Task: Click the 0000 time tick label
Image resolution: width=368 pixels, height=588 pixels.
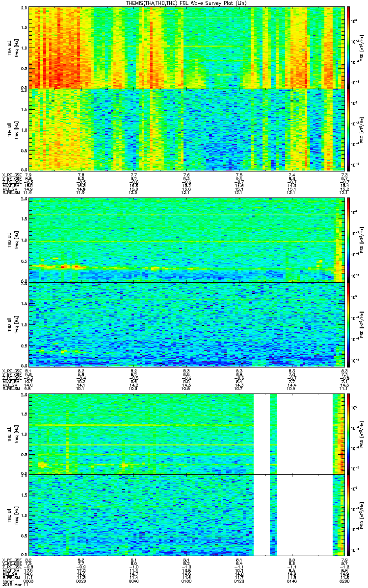Action: 29,581
